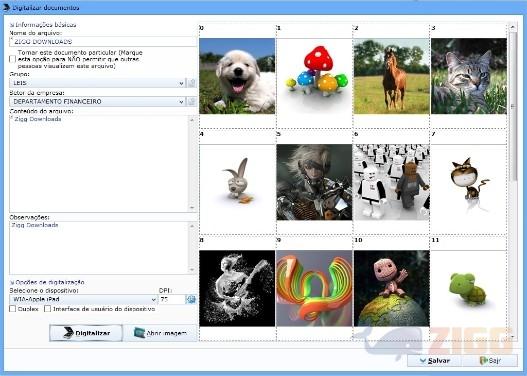
Task: Select the water splash guitarist thumbnail 8
Action: point(237,288)
